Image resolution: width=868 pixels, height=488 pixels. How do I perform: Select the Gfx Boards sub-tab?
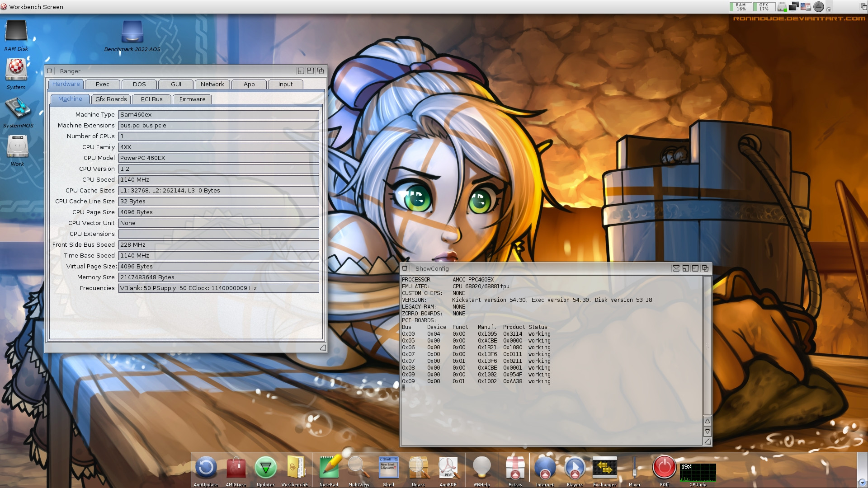(x=111, y=99)
